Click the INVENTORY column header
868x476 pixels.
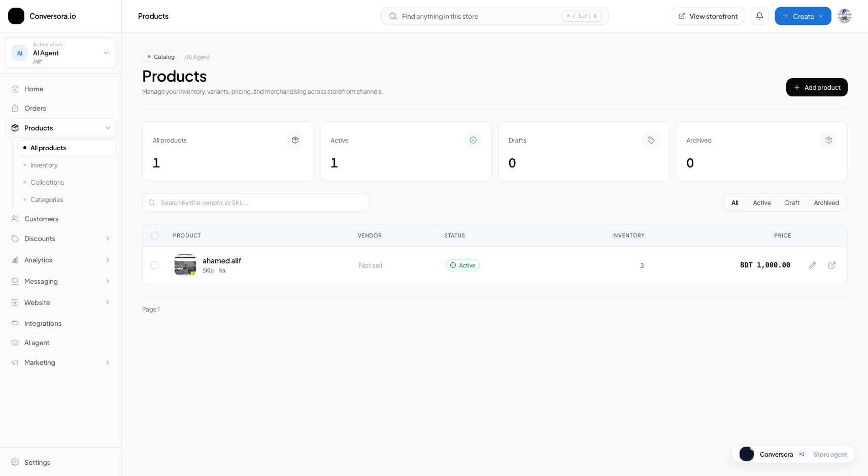click(628, 235)
